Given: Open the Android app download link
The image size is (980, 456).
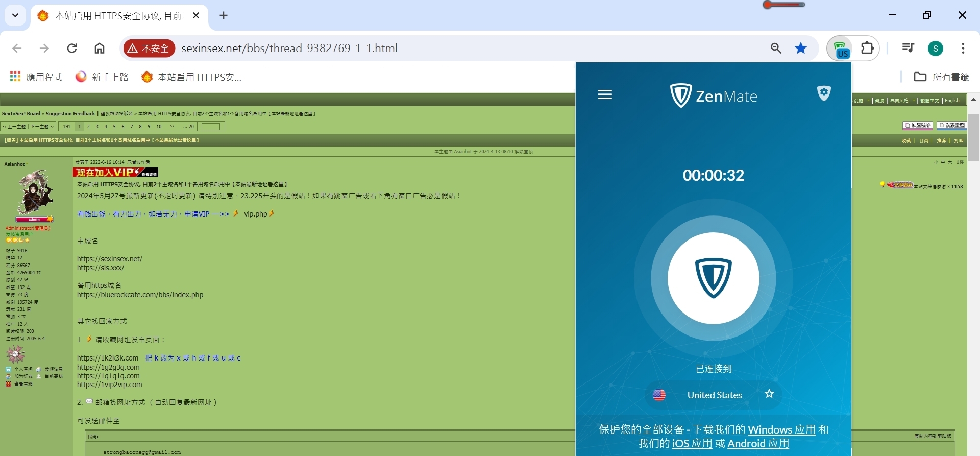Looking at the screenshot, I should pyautogui.click(x=758, y=444).
